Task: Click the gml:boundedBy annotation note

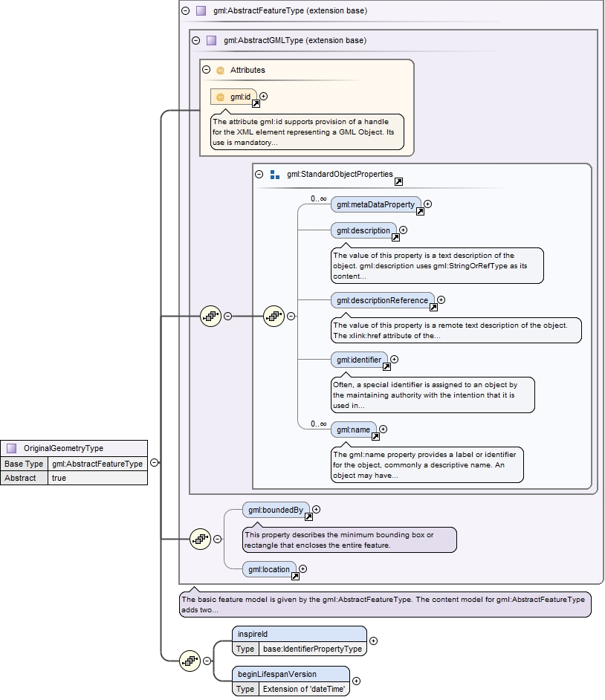Action: pos(349,539)
